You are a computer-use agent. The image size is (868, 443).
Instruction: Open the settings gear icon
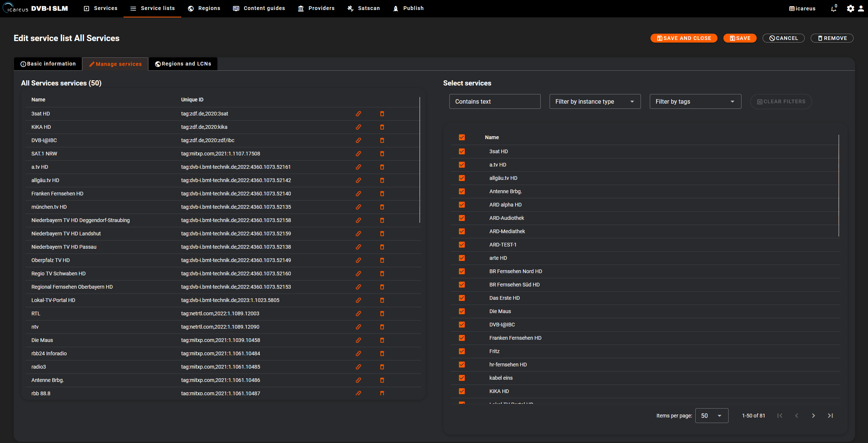pyautogui.click(x=850, y=9)
